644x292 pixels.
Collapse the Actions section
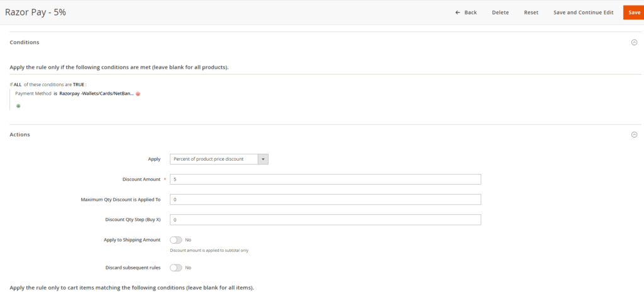pos(634,134)
